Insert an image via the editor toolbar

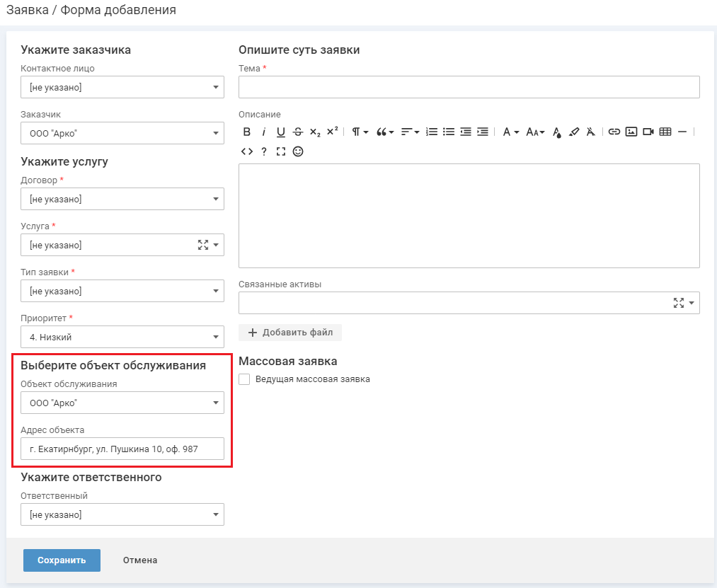pos(631,132)
